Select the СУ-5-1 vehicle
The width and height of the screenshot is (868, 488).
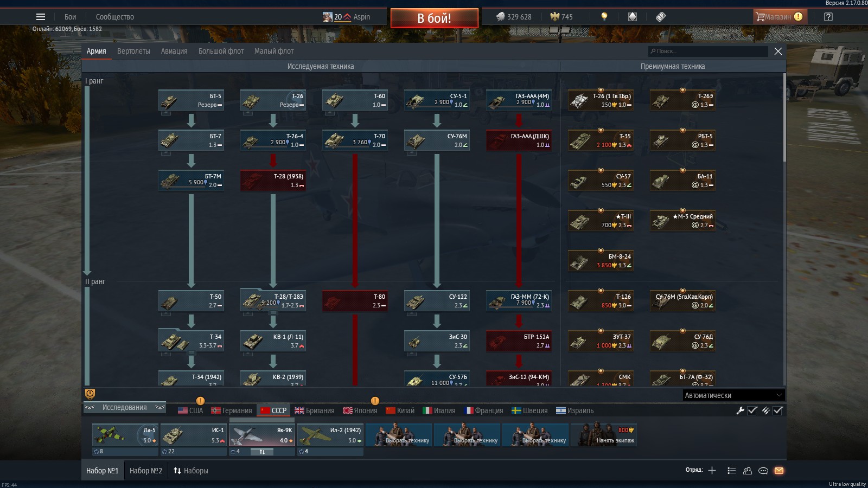pyautogui.click(x=437, y=100)
